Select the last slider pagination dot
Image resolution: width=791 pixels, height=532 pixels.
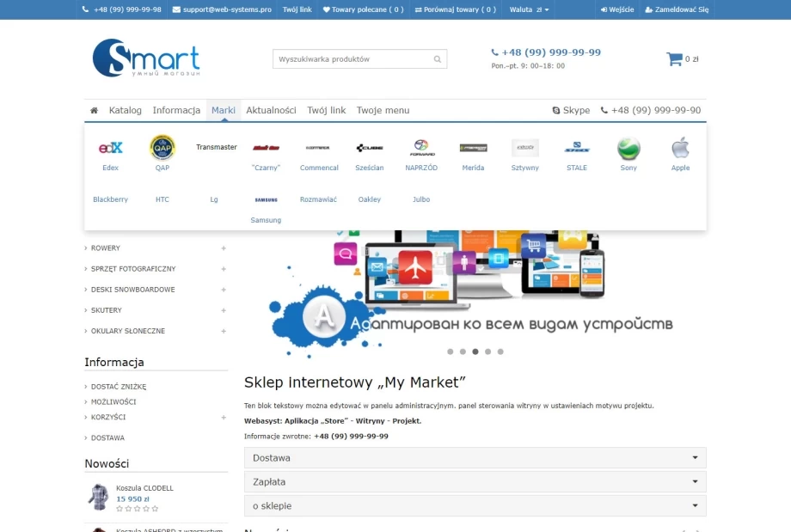[500, 352]
